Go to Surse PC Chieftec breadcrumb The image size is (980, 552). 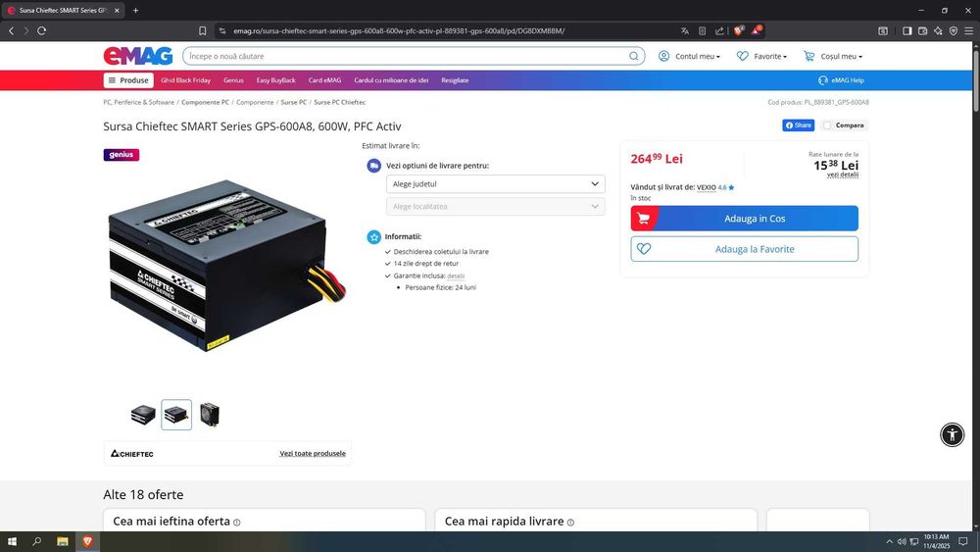pos(339,102)
